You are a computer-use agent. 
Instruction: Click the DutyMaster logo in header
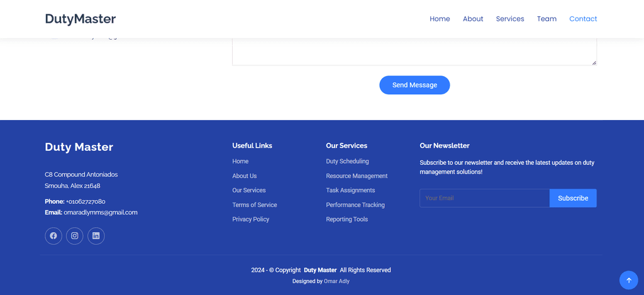(x=80, y=19)
